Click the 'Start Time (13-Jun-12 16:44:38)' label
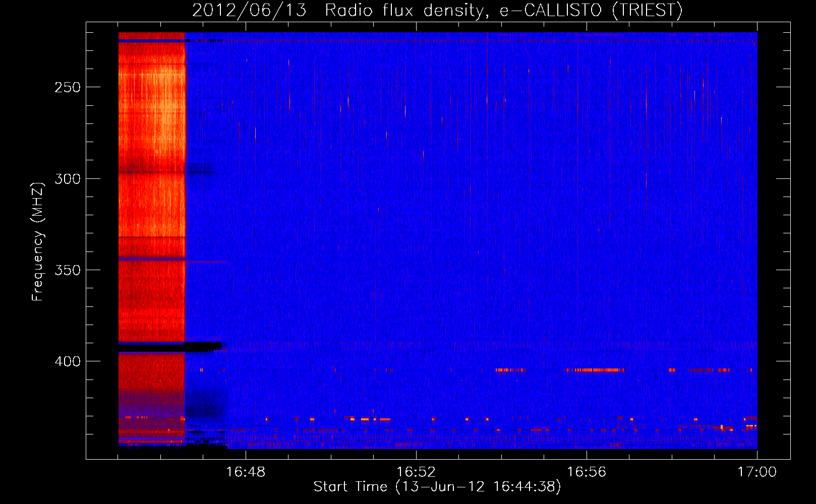816x504 pixels. (437, 487)
